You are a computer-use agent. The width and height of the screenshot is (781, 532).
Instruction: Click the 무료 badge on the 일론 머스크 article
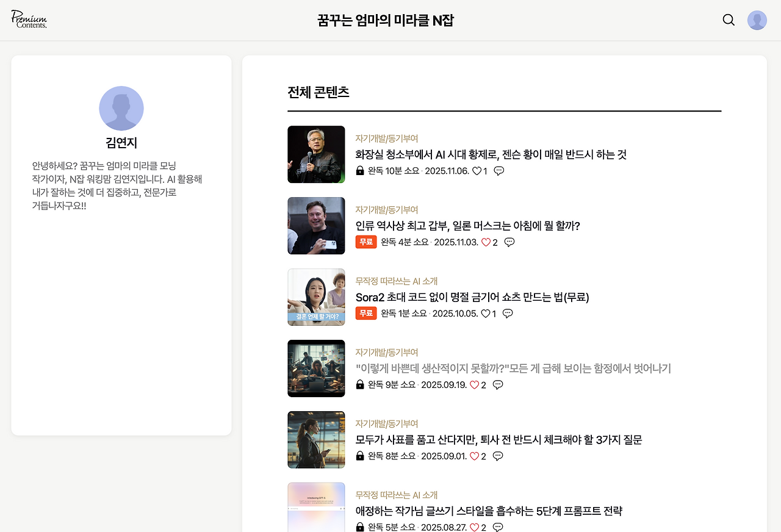tap(366, 242)
